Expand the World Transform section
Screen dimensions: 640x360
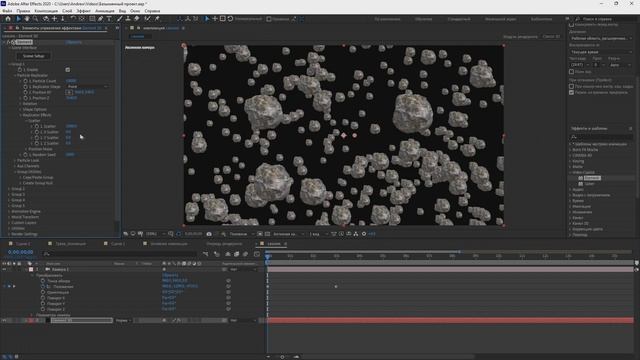(x=9, y=217)
